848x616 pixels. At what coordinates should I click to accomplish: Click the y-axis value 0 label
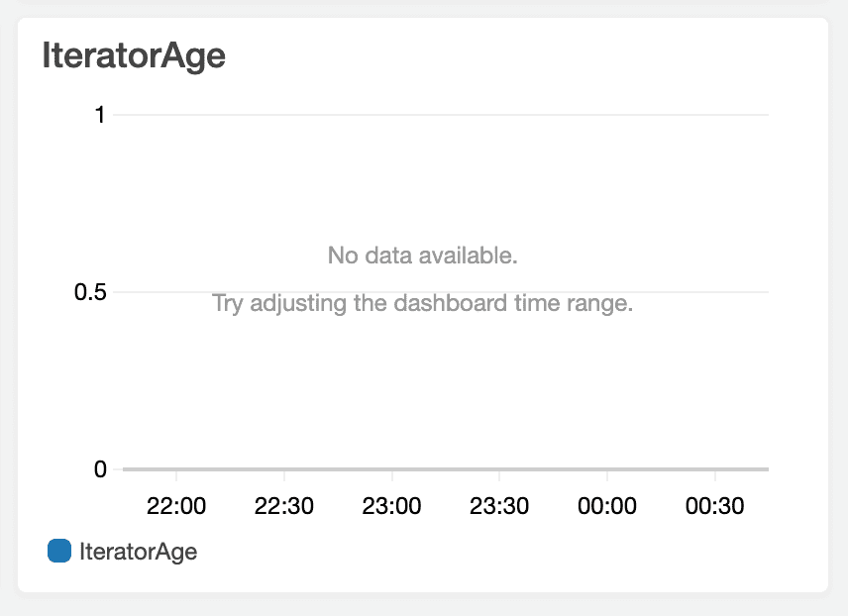tap(99, 468)
